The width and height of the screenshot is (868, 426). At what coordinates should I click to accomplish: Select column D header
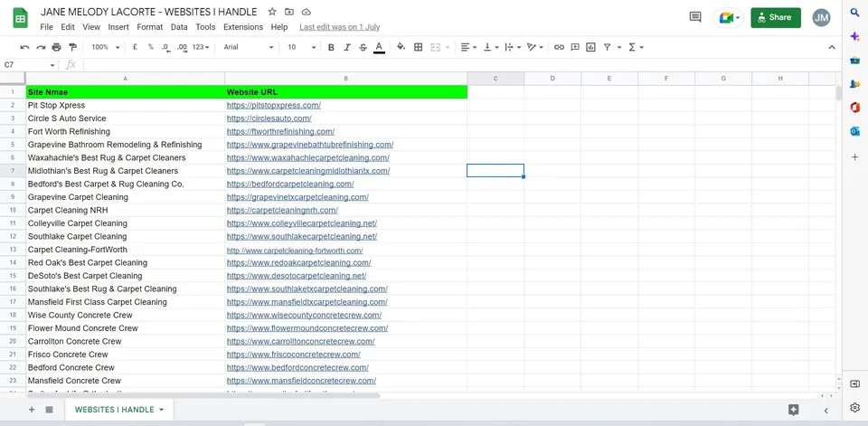tap(552, 79)
